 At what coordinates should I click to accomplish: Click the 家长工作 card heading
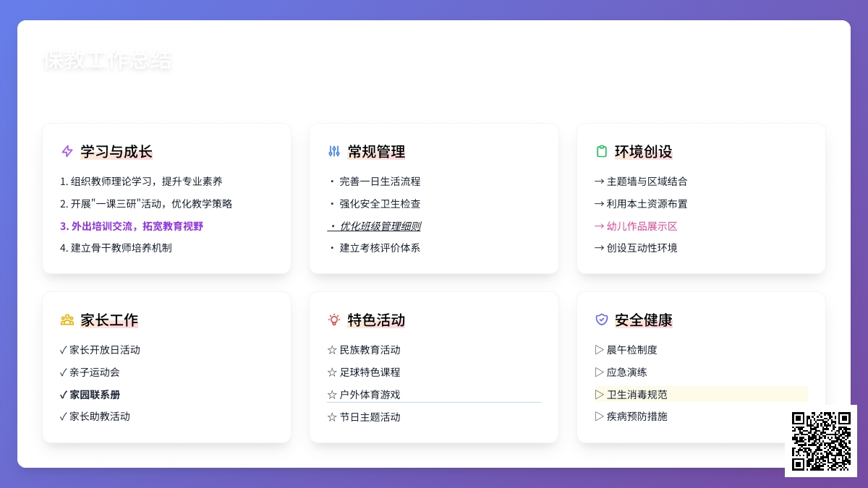point(109,320)
